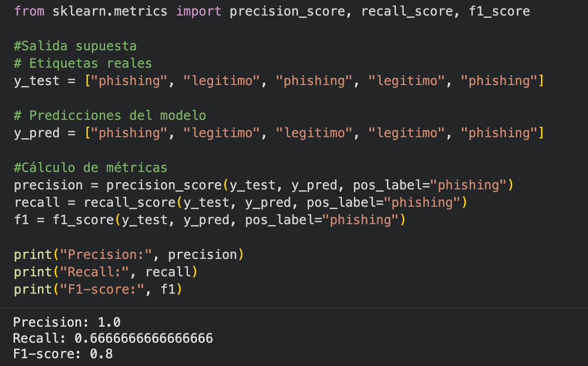Click the '# Etiquetas reales' comment line
Viewport: 588px width, 366px height.
click(x=83, y=63)
